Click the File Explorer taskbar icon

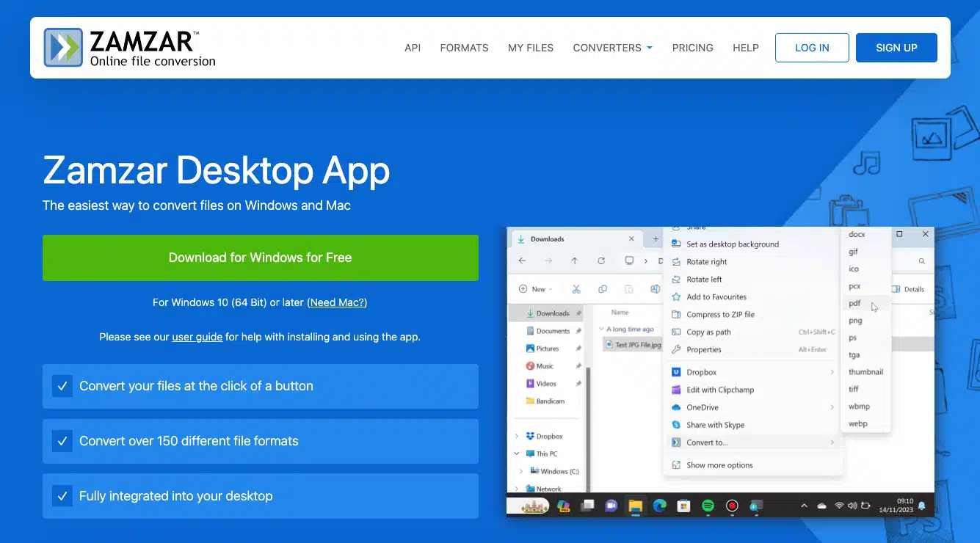(x=635, y=506)
